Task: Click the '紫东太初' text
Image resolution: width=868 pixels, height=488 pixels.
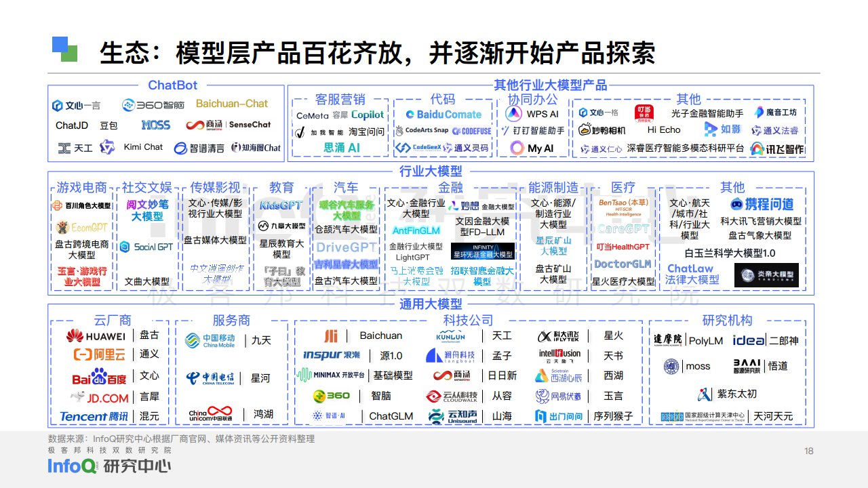Action: tap(737, 393)
